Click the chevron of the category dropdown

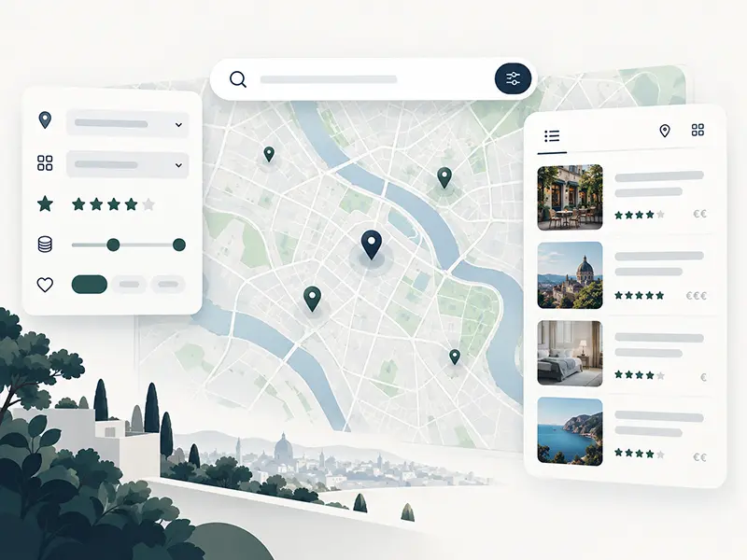178,165
